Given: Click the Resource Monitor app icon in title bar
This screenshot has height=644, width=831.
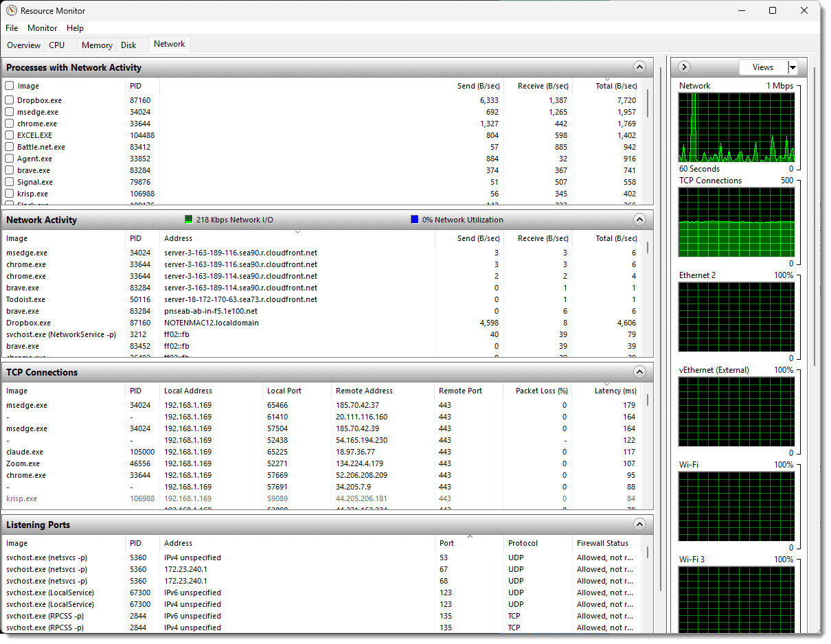Looking at the screenshot, I should point(12,11).
